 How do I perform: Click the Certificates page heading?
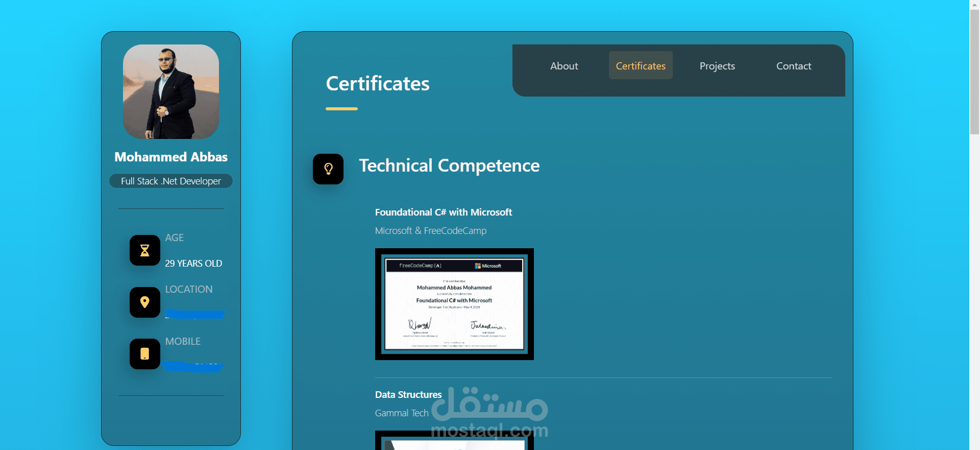tap(378, 83)
